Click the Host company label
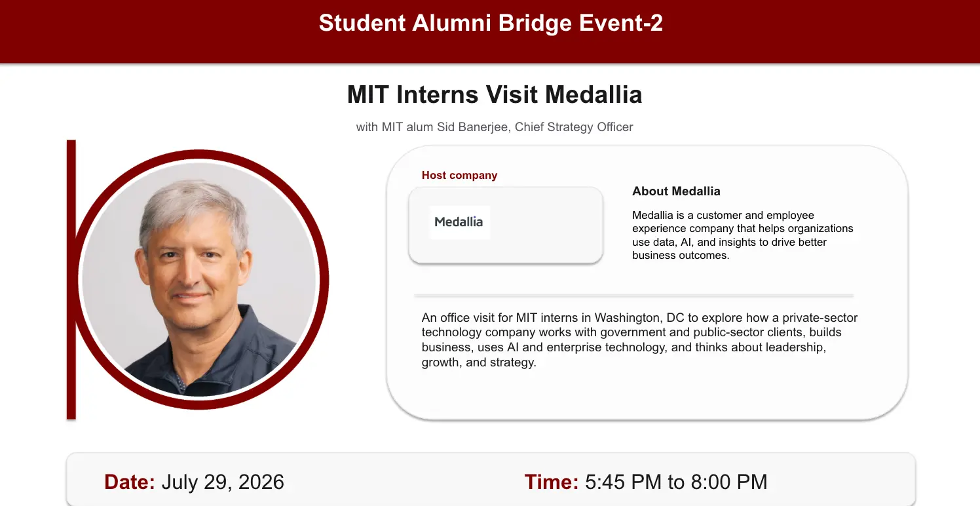Screen dimensions: 980x506 coord(459,176)
